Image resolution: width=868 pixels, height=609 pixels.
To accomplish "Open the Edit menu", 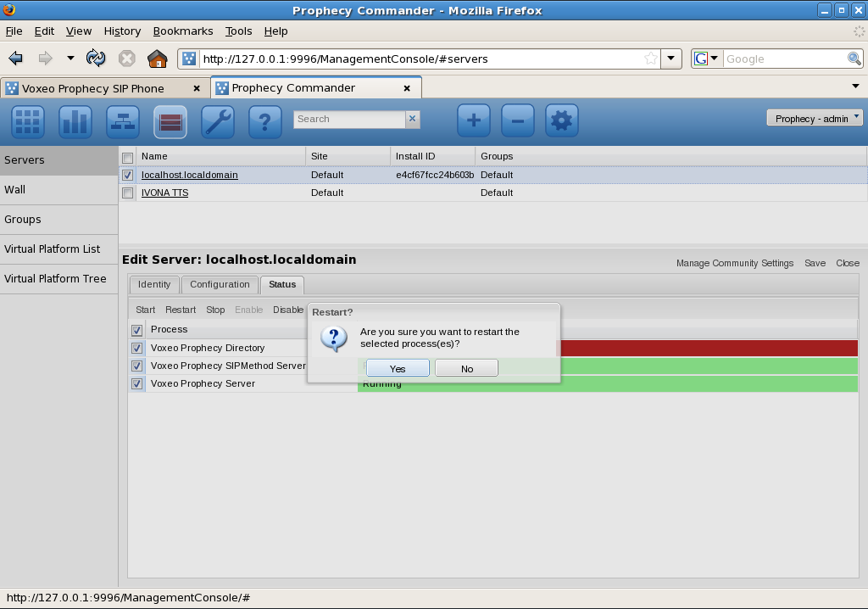I will (x=44, y=31).
